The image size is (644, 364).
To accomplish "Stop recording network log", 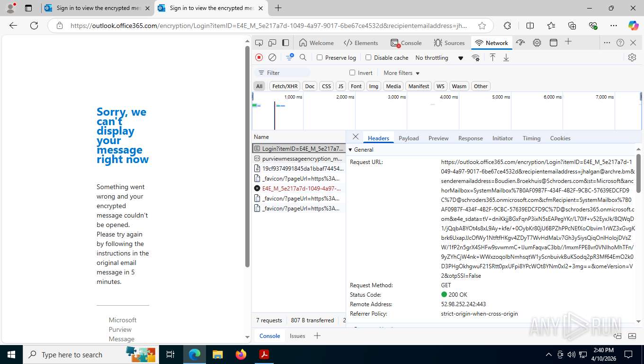I will click(259, 57).
